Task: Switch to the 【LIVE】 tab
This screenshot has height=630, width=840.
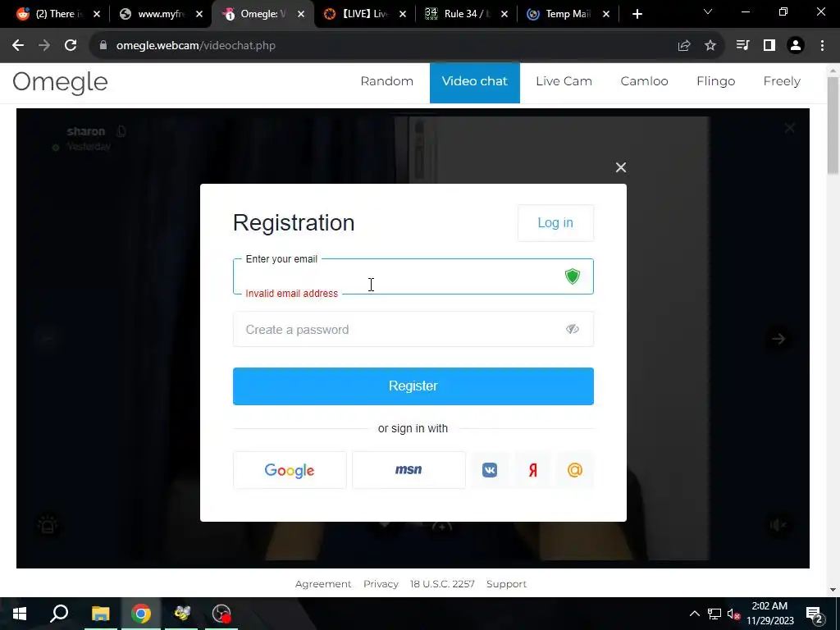Action: click(364, 14)
